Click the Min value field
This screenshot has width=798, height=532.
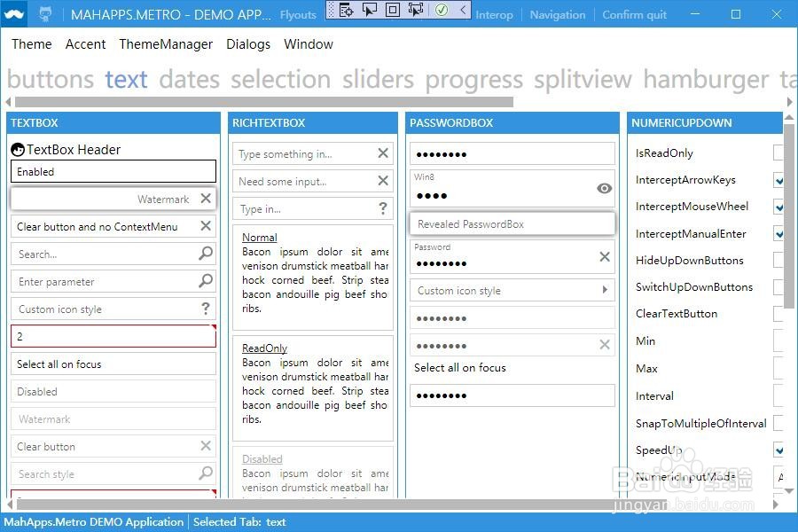pyautogui.click(x=778, y=340)
